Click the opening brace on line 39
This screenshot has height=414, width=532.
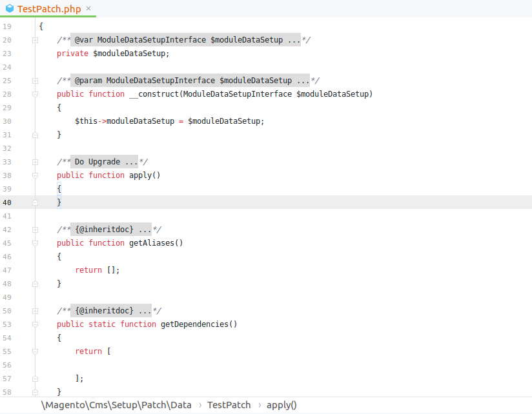click(59, 189)
